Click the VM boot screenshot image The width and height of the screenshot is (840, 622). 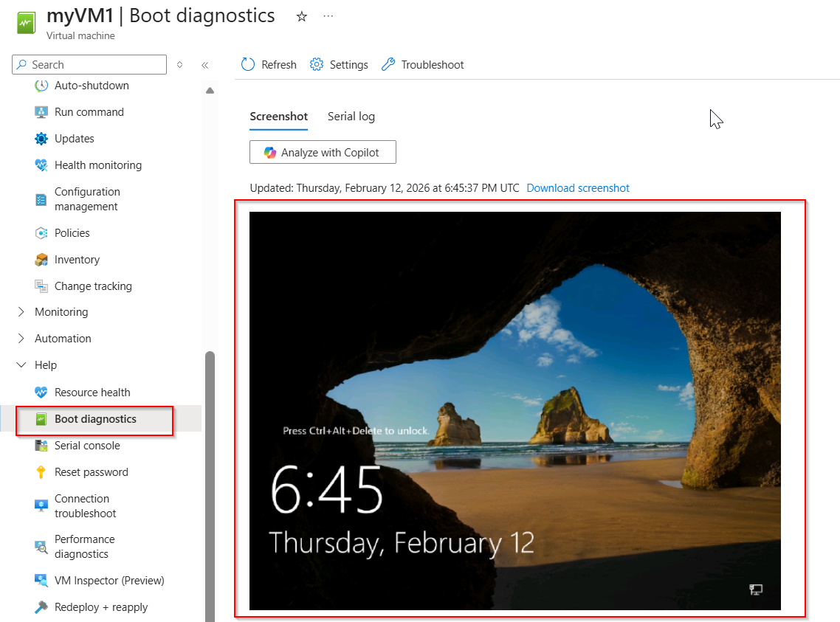[x=514, y=410]
